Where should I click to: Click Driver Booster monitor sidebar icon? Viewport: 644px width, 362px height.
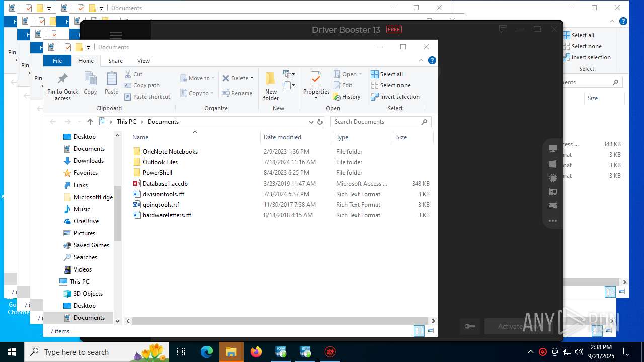click(x=552, y=149)
